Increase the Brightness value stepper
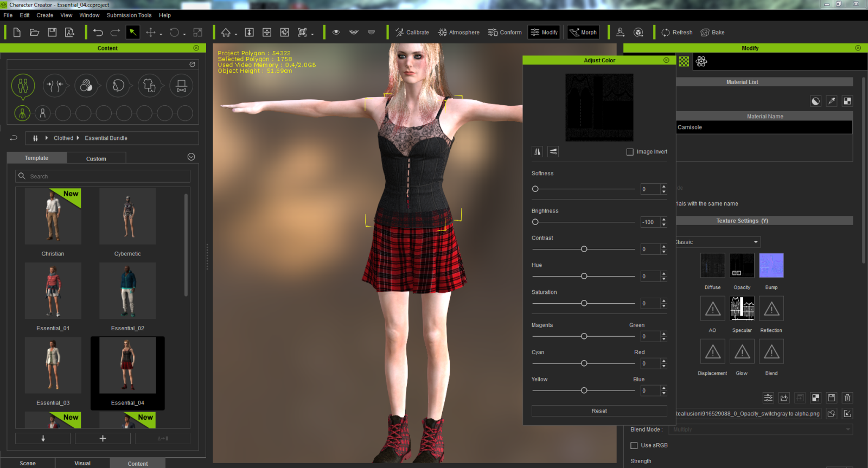This screenshot has height=468, width=868. (664, 220)
